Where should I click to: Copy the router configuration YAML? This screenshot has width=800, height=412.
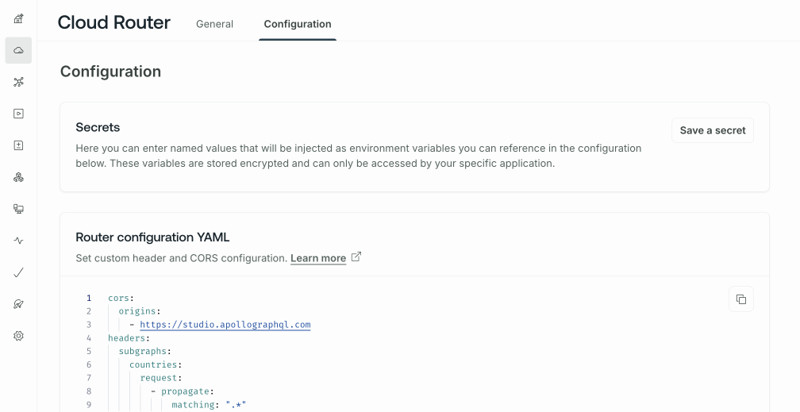(x=741, y=299)
